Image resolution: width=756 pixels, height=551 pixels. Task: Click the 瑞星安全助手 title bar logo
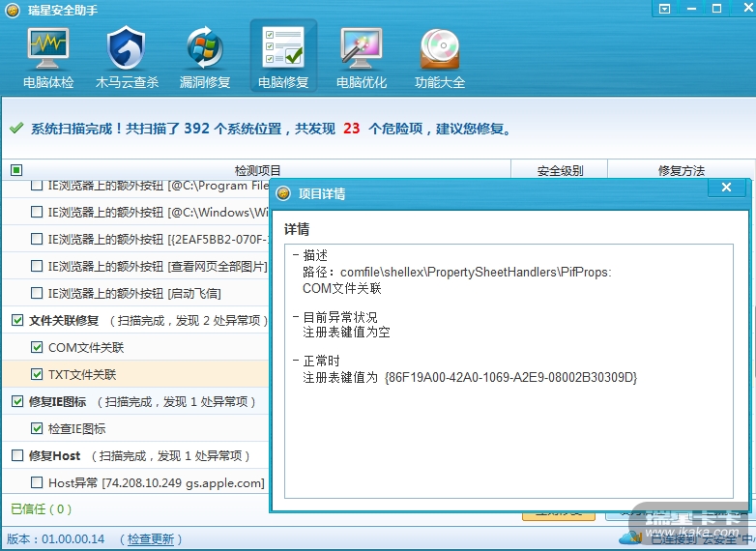12,10
